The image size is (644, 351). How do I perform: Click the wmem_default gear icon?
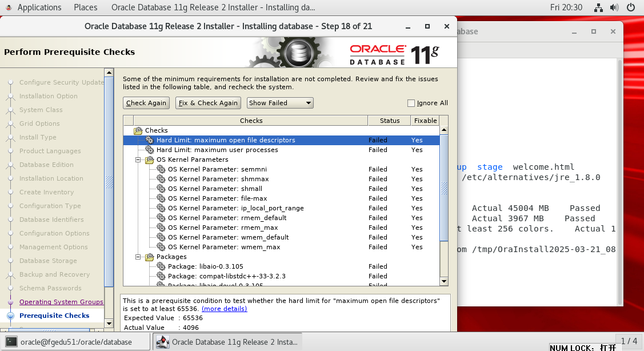pyautogui.click(x=161, y=237)
